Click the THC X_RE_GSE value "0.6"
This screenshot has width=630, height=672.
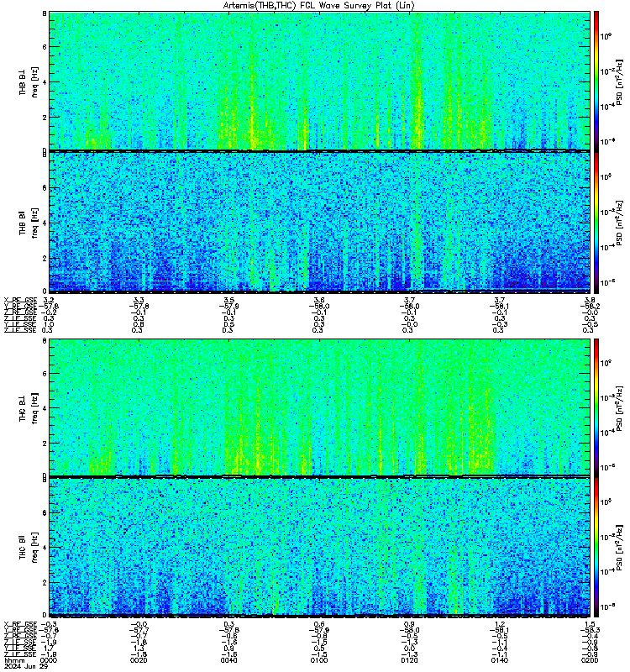pos(319,624)
